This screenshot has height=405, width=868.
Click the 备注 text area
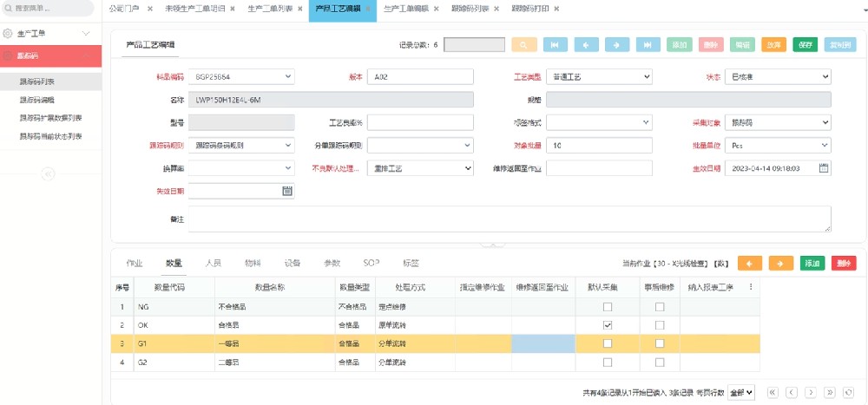click(510, 219)
